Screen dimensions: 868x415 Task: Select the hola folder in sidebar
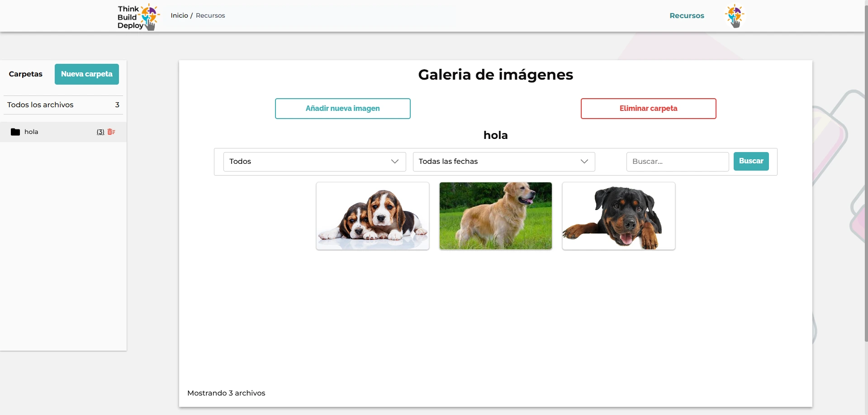31,132
